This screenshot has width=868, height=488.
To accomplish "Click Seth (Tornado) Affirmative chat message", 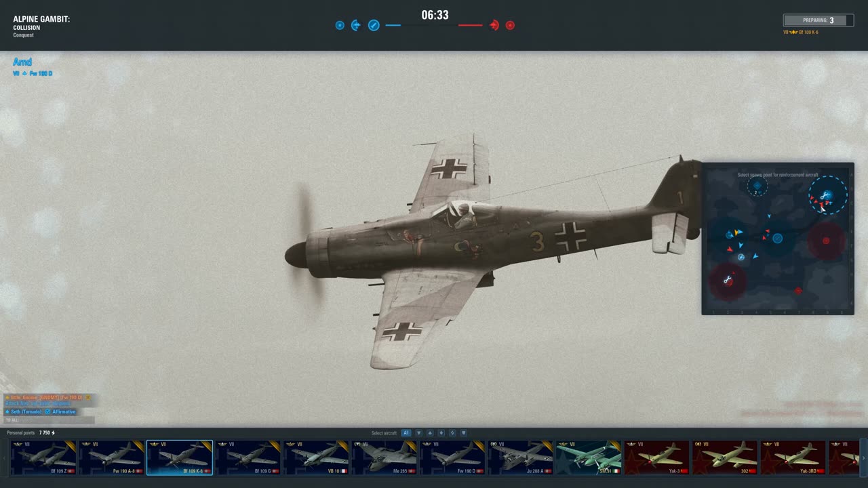I will [x=41, y=411].
